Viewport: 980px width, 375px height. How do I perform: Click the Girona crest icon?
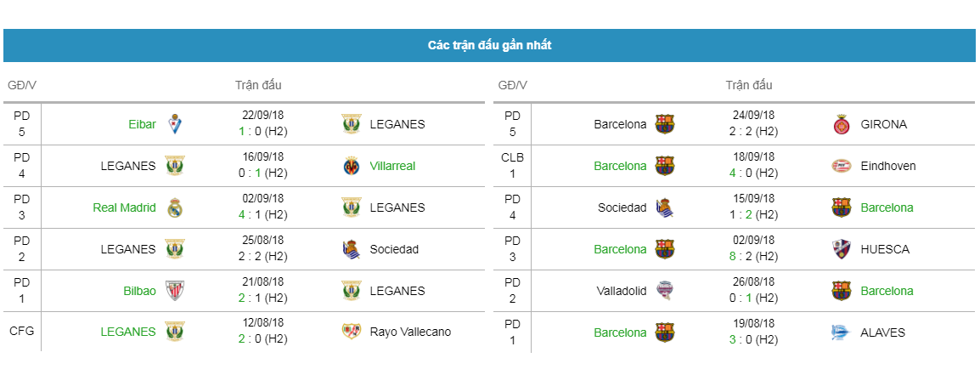(842, 124)
